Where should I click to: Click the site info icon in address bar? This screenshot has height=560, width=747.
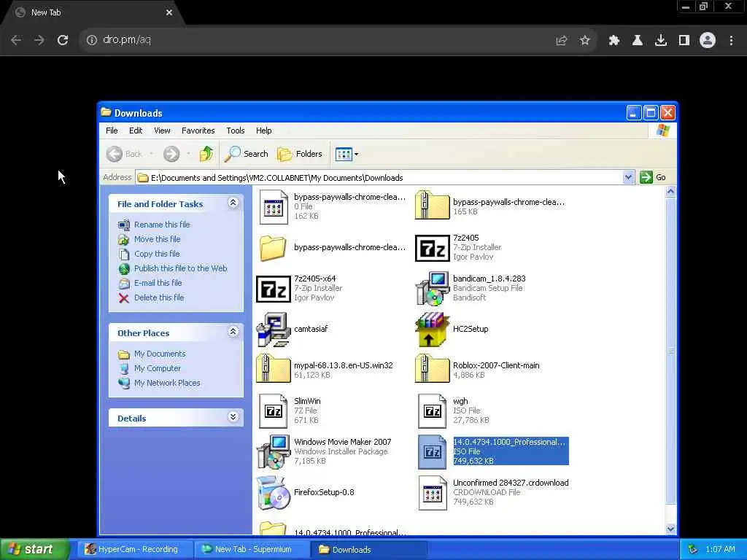[91, 40]
